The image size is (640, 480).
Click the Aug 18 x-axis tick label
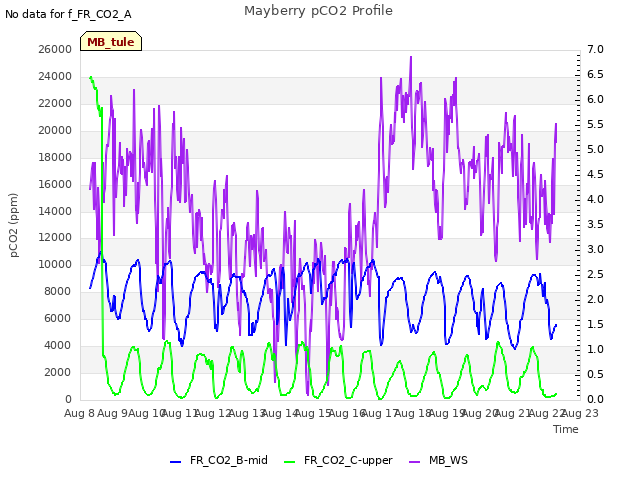click(x=413, y=413)
